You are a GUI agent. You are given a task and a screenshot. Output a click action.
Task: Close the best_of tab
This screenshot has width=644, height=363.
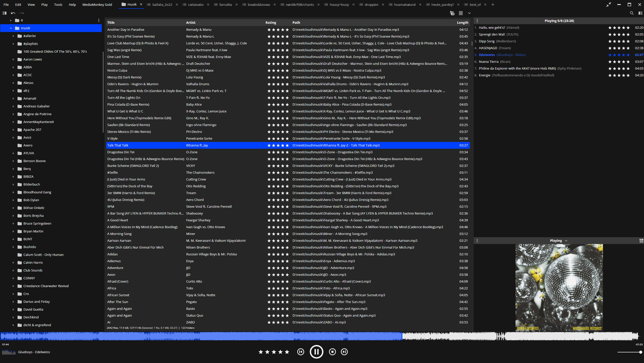(x=485, y=5)
